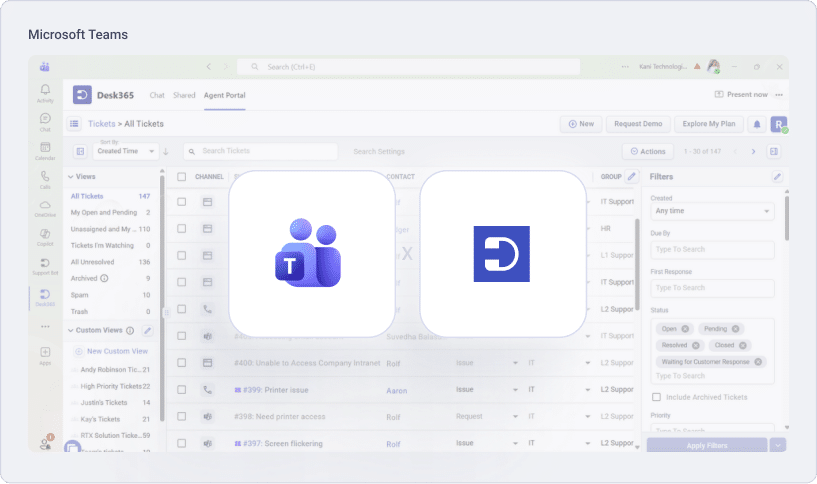Remove the Closed status filter chip
Viewport: 817px width, 484px height.
pyautogui.click(x=742, y=345)
